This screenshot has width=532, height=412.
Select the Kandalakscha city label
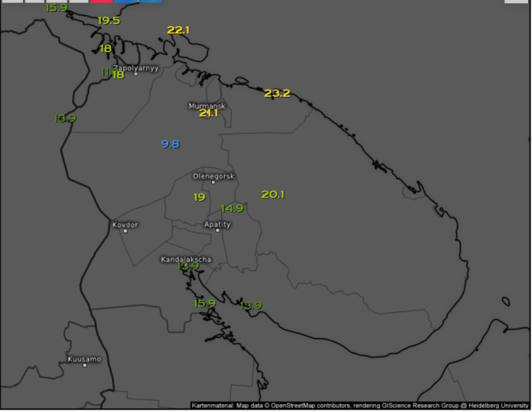pos(186,259)
